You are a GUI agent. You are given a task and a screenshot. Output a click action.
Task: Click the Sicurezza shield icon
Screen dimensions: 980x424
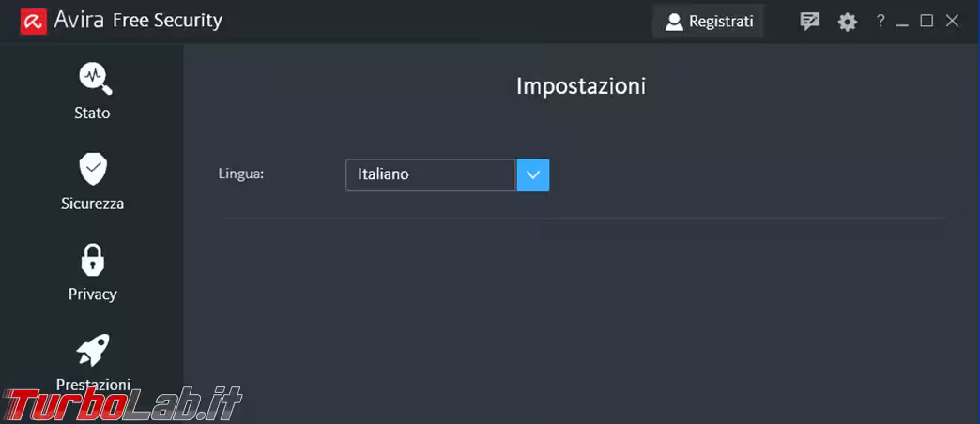click(93, 169)
